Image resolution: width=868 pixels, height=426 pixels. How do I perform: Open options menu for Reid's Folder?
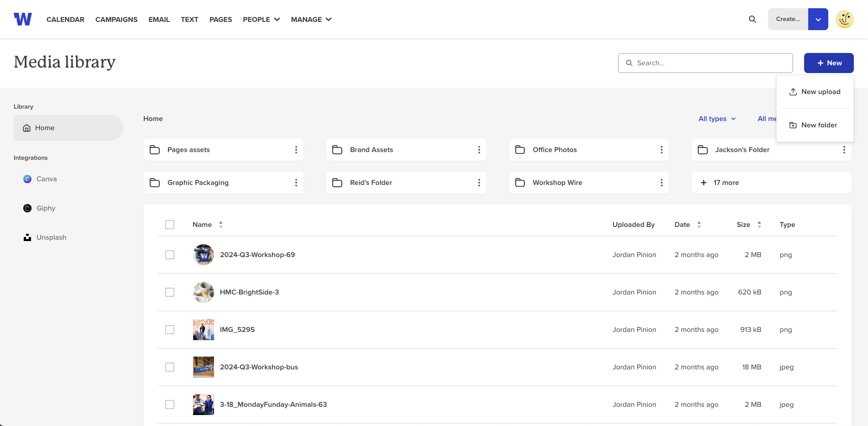479,183
